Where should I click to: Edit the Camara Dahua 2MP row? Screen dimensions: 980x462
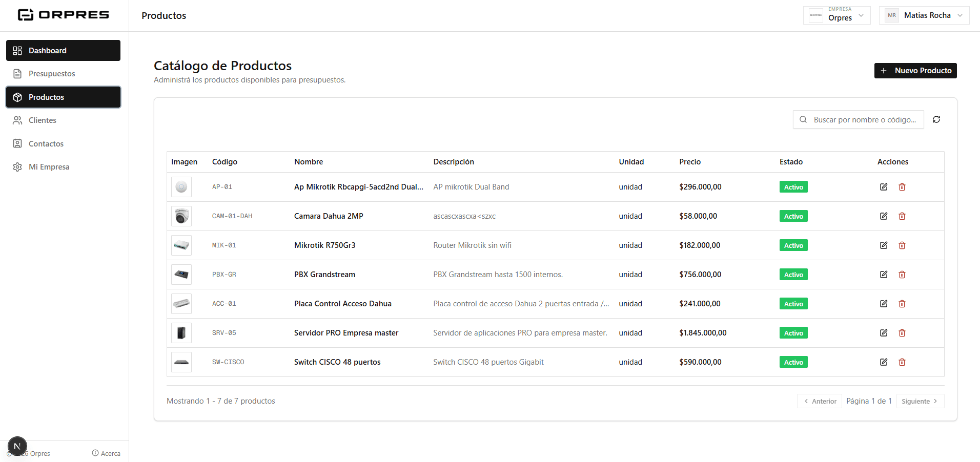coord(884,216)
